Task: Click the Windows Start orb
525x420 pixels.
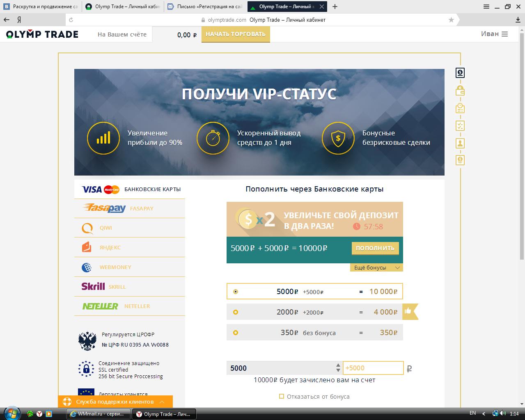Action: click(x=11, y=413)
